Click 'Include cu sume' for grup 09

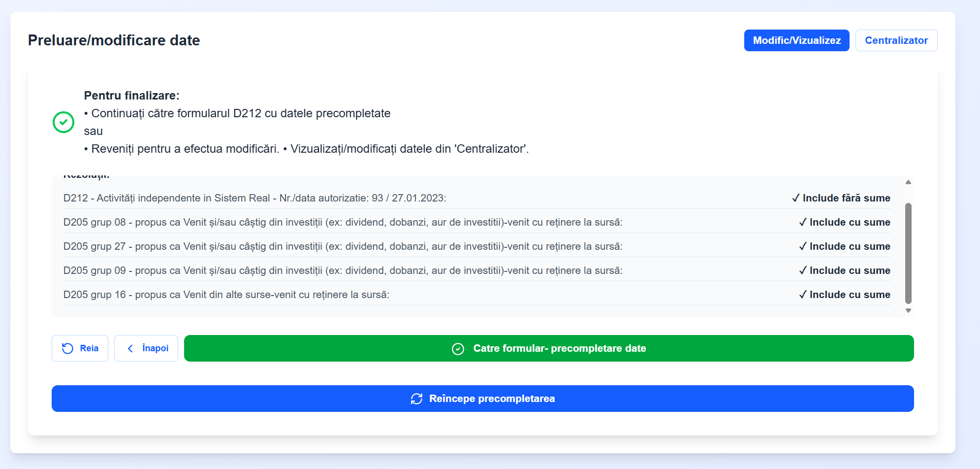[845, 270]
